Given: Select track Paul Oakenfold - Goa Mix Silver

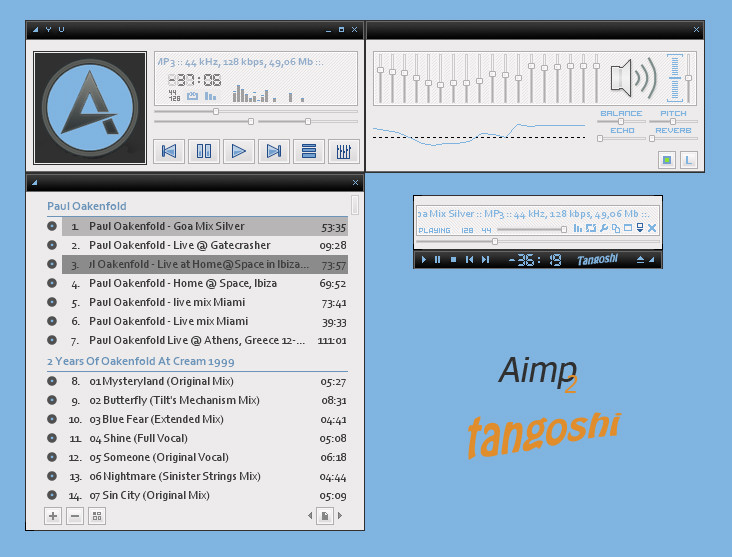Looking at the screenshot, I should coord(205,226).
